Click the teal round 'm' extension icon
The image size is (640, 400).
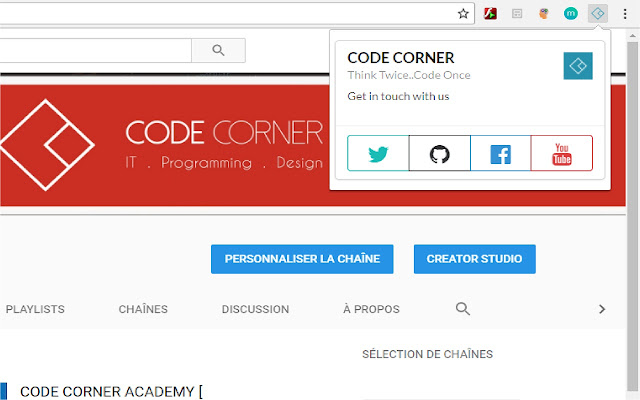coord(571,14)
